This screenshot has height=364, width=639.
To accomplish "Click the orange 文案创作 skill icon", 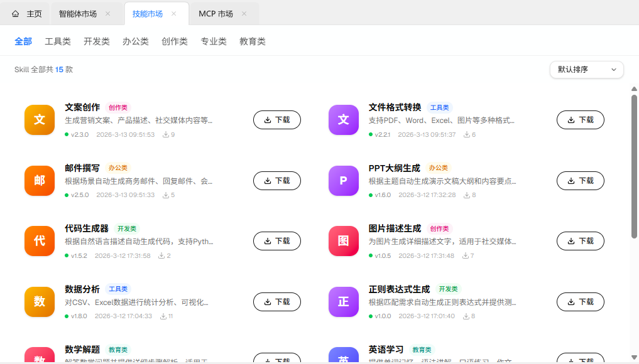I will [39, 120].
